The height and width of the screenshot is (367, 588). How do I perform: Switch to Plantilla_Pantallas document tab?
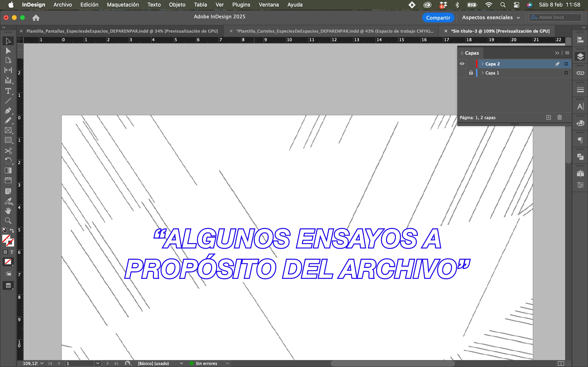(122, 31)
